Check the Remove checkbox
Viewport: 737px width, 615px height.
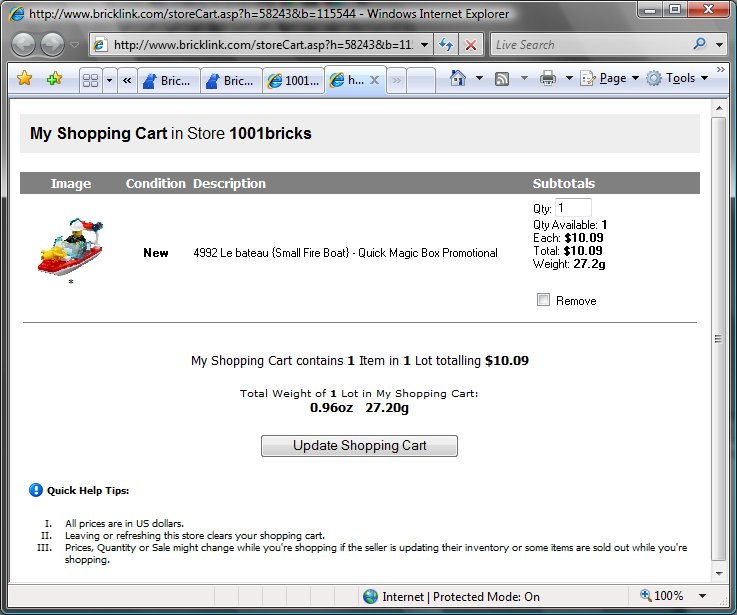click(x=543, y=300)
